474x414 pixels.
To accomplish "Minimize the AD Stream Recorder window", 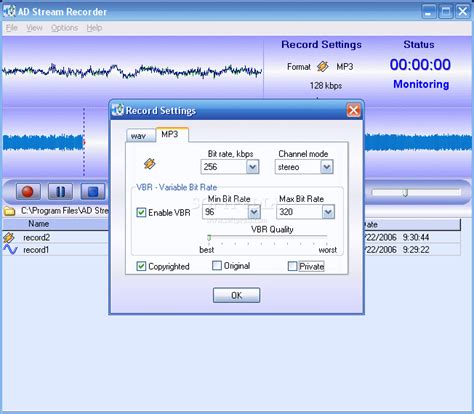I will point(429,12).
